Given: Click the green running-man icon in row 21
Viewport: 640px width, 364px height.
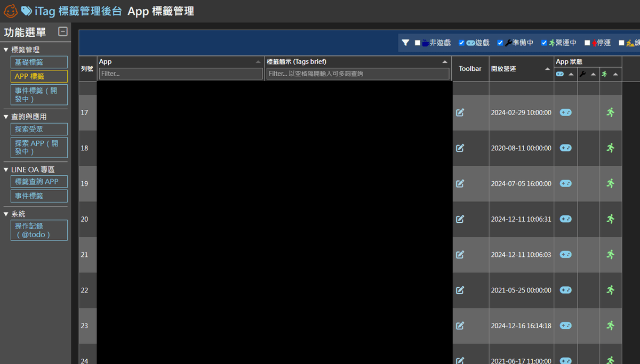Looking at the screenshot, I should click(x=611, y=255).
